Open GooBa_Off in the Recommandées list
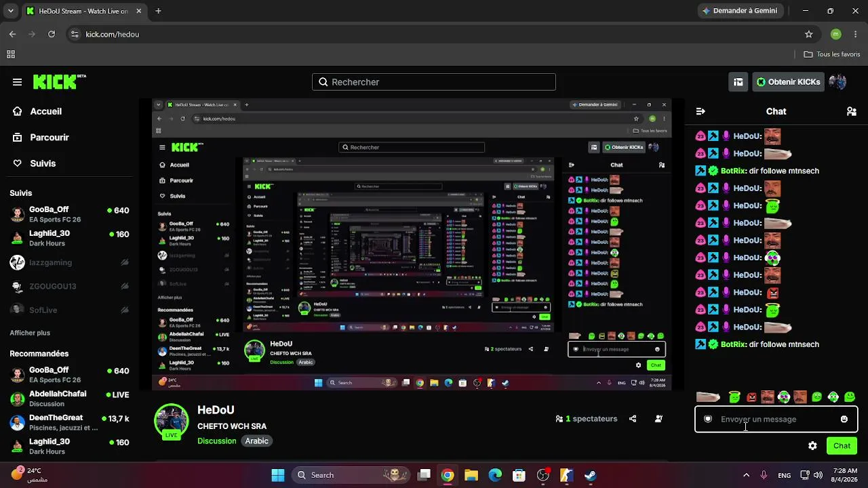Screen dimensions: 868x488 click(69, 375)
